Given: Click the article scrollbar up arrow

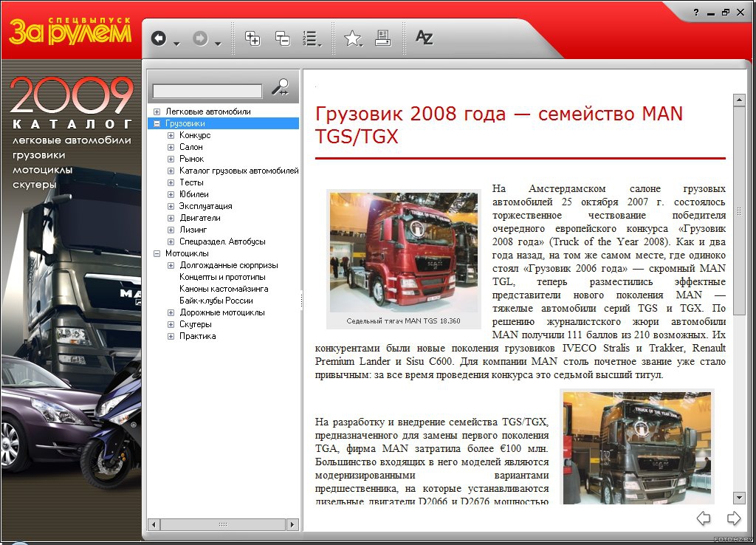Looking at the screenshot, I should click(738, 100).
